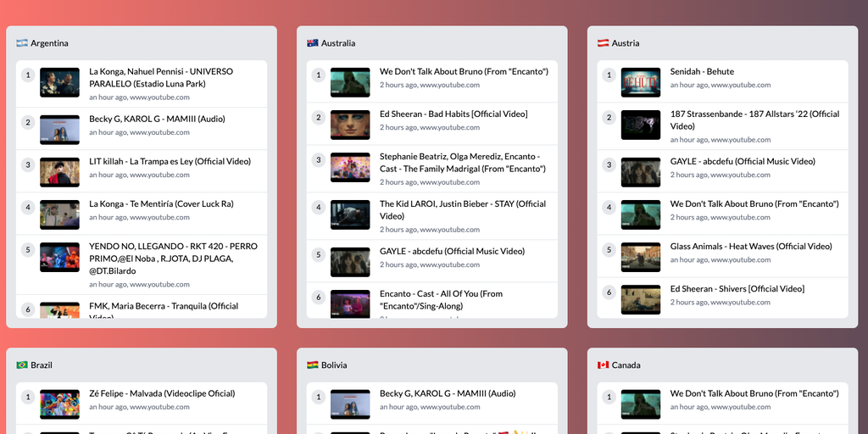Screen dimensions: 868x434
Task: Open Bolivia's Becky G MAMIII thumbnail
Action: tap(350, 404)
